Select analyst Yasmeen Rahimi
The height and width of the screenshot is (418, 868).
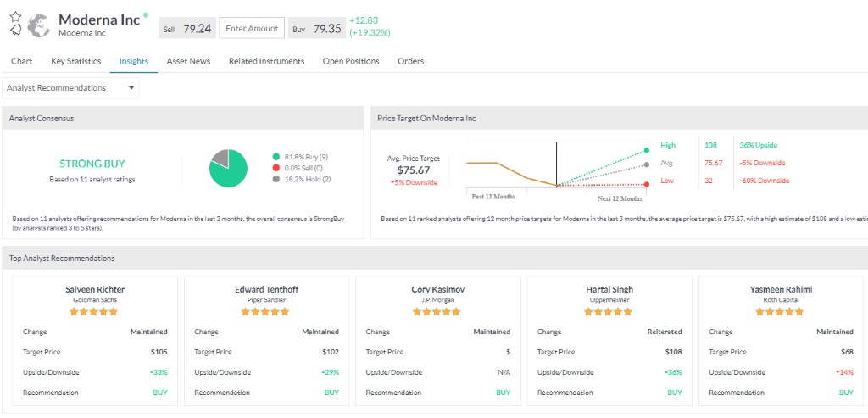pyautogui.click(x=781, y=289)
